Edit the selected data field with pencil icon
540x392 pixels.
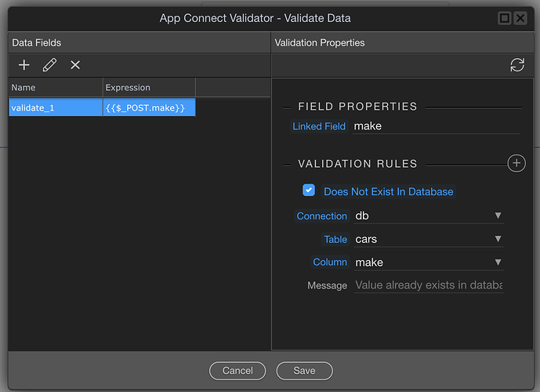point(49,65)
